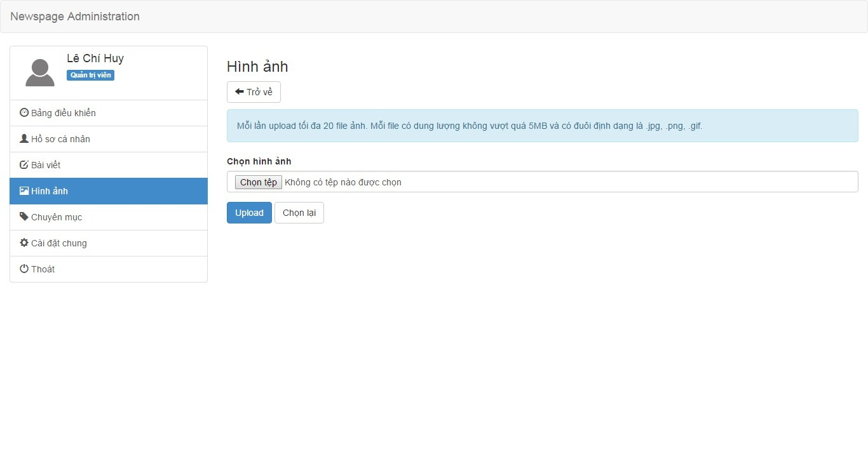Click the user name Lê Chí Huy
The width and height of the screenshot is (868, 466).
[95, 58]
